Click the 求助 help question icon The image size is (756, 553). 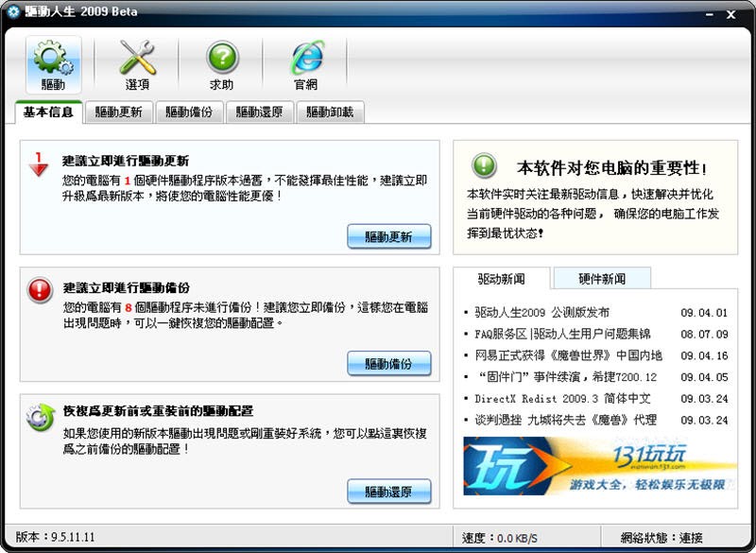[x=222, y=64]
